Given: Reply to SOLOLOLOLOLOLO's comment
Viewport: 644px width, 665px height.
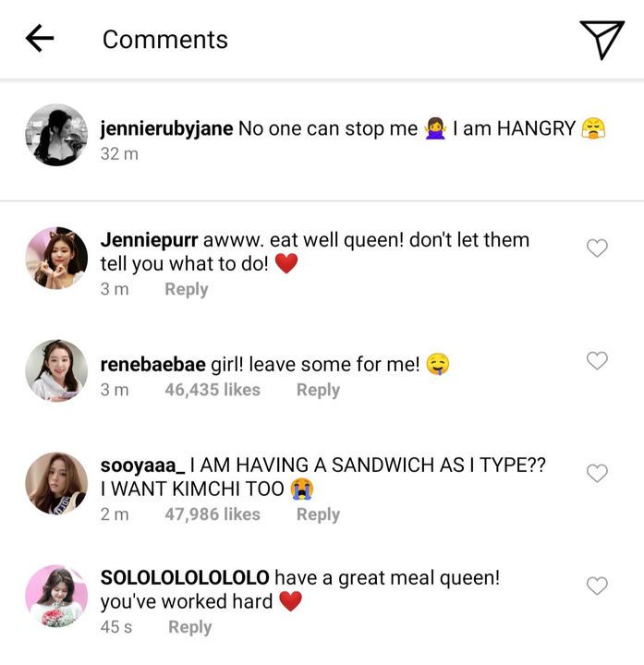Looking at the screenshot, I should click(189, 627).
